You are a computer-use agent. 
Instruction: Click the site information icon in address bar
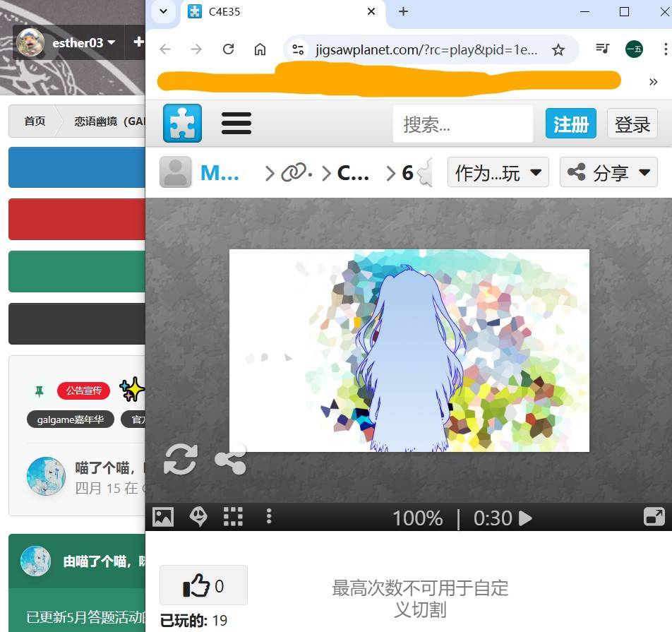298,49
